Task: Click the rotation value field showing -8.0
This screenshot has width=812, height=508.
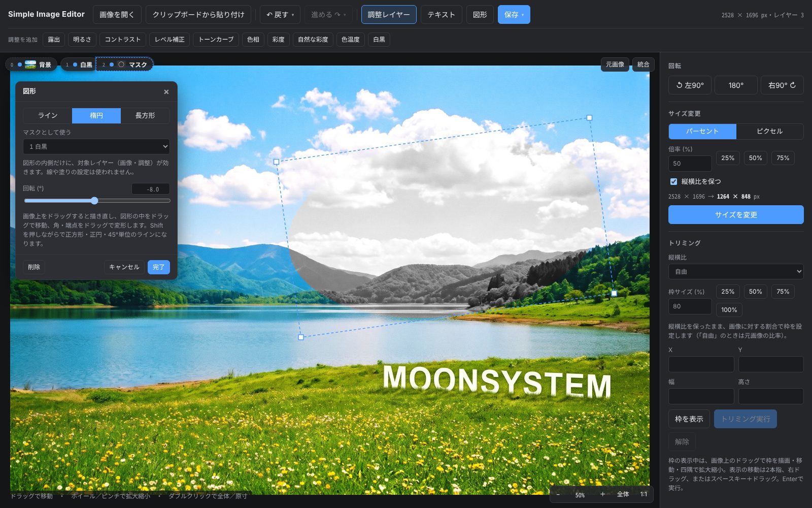Action: click(x=151, y=189)
